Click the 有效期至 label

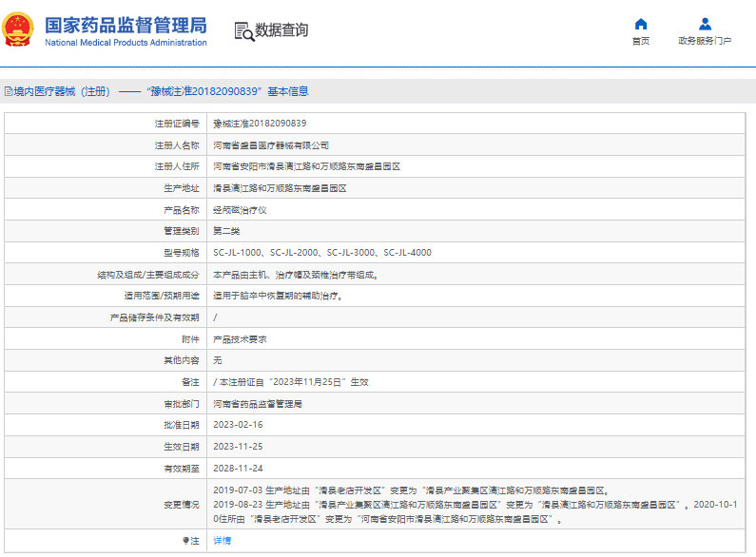182,468
